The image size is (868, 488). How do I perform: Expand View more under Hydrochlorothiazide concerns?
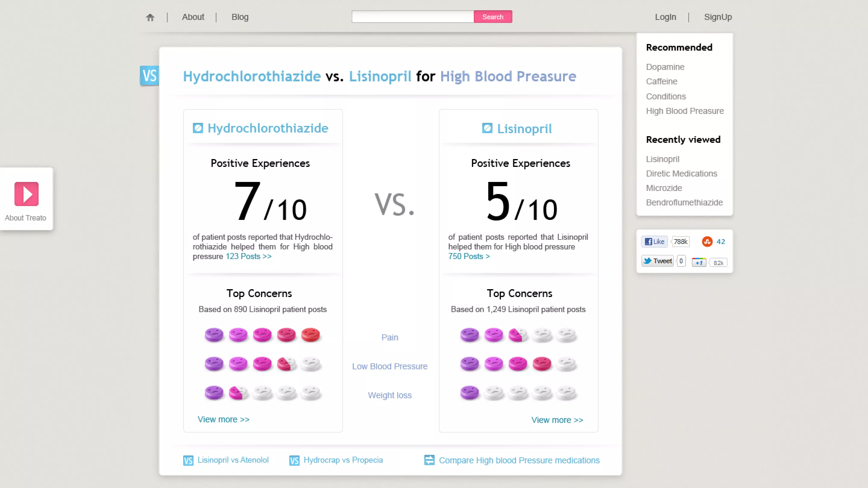(x=223, y=419)
